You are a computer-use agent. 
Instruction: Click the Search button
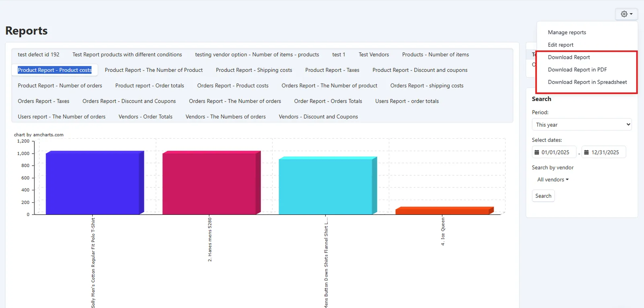pyautogui.click(x=543, y=196)
